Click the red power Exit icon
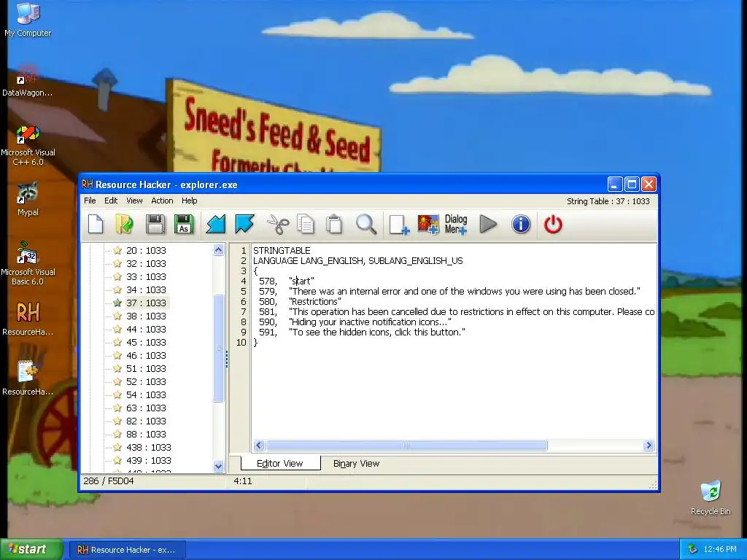 coord(553,225)
